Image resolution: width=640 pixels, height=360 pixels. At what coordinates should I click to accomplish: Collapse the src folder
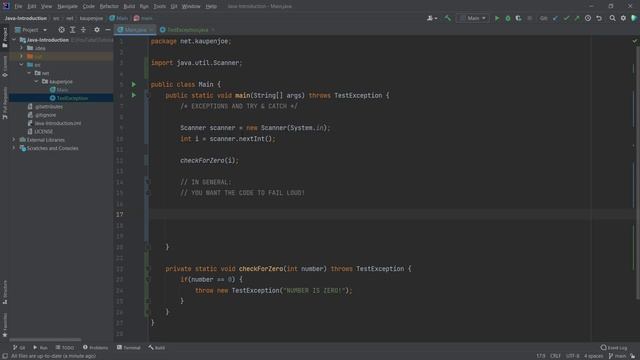pyautogui.click(x=22, y=65)
